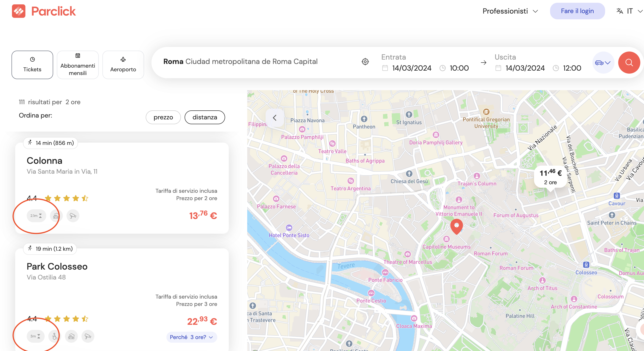The height and width of the screenshot is (351, 644).
Task: Click the wheelchair accessibility icon on Park Colosseo
Action: [55, 336]
